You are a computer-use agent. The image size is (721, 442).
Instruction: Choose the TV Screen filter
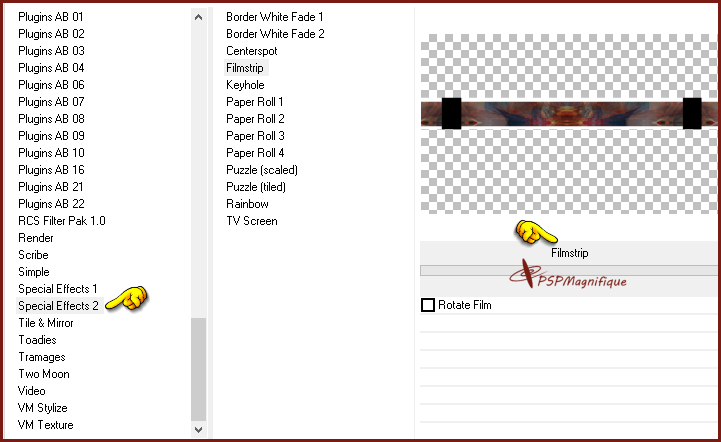[x=252, y=221]
